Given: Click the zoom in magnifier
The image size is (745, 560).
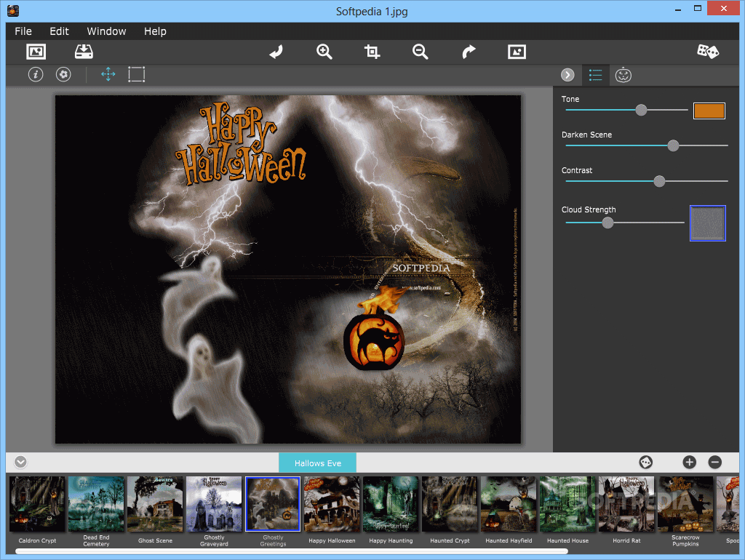Looking at the screenshot, I should click(324, 52).
